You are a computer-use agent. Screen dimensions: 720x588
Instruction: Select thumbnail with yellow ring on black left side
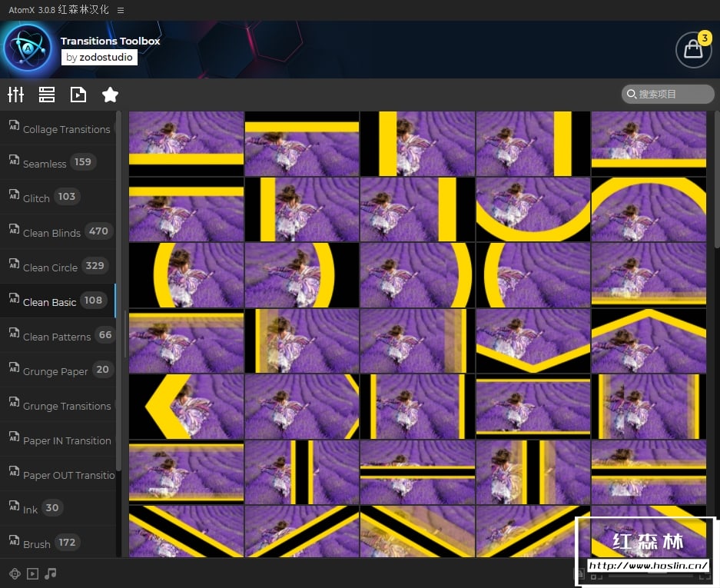tap(186, 275)
